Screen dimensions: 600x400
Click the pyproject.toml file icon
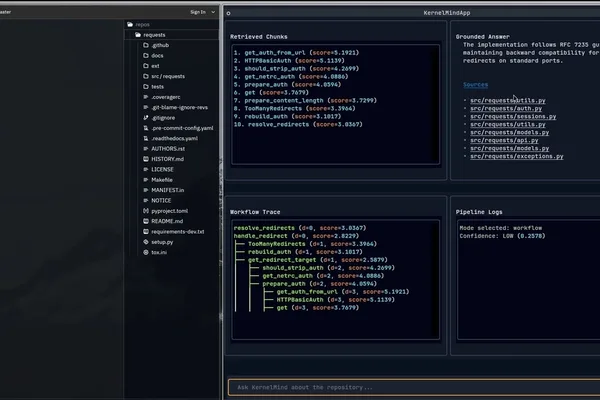[x=146, y=211]
